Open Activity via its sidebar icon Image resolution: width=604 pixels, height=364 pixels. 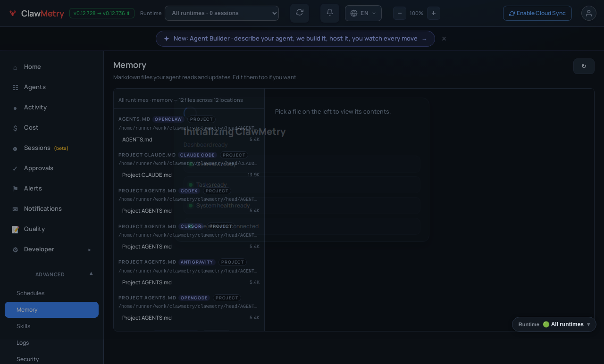15,108
